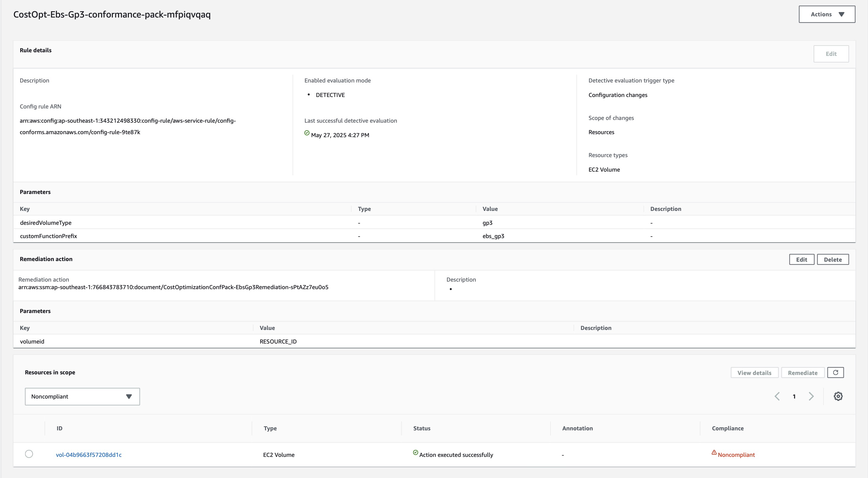The image size is (868, 478).
Task: Open the resources table preferences gear
Action: click(x=838, y=396)
